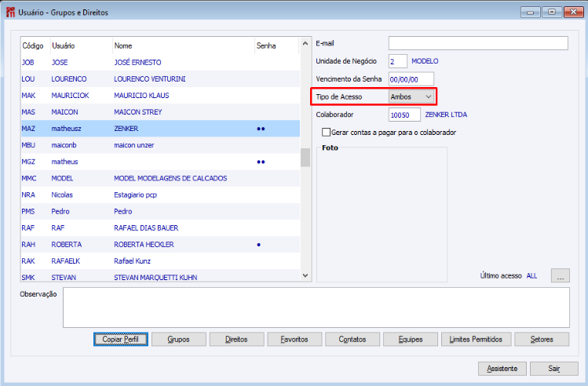
Task: Select row matheusz ZENKER
Action: pyautogui.click(x=160, y=129)
